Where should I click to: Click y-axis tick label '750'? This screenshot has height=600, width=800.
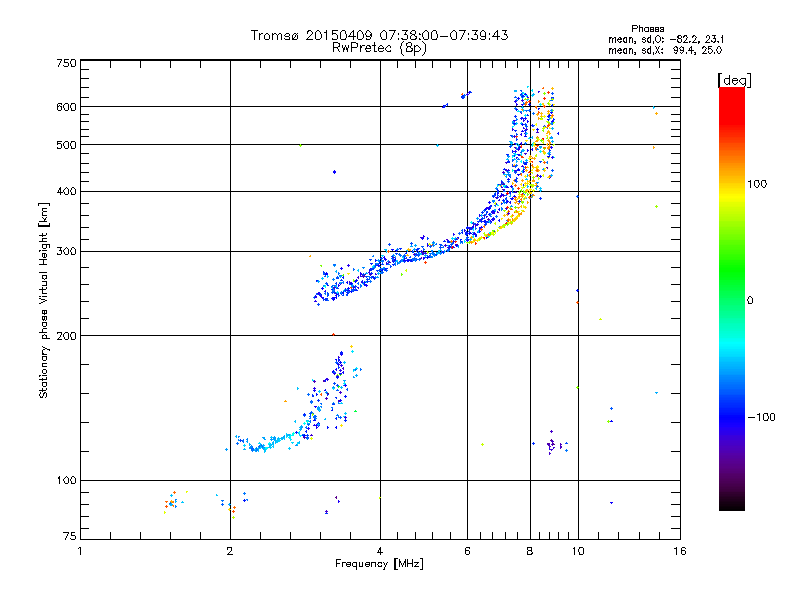coord(66,63)
